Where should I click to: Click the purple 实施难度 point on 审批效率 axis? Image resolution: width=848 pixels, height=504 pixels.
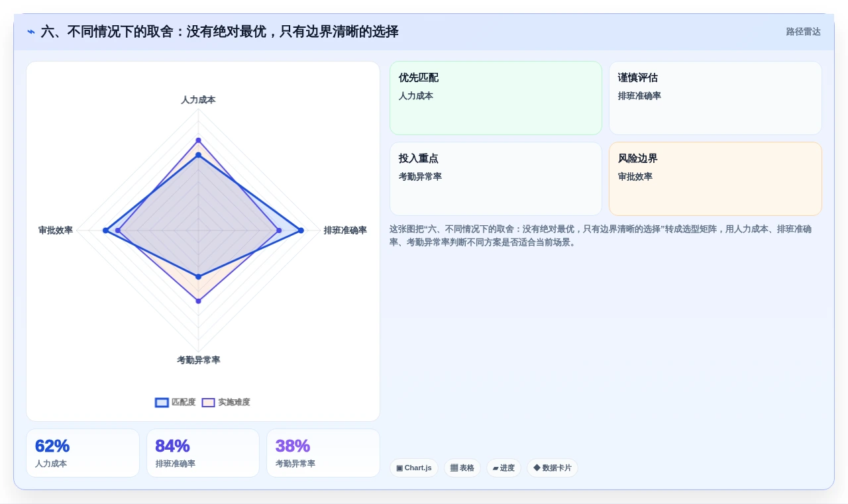(118, 230)
